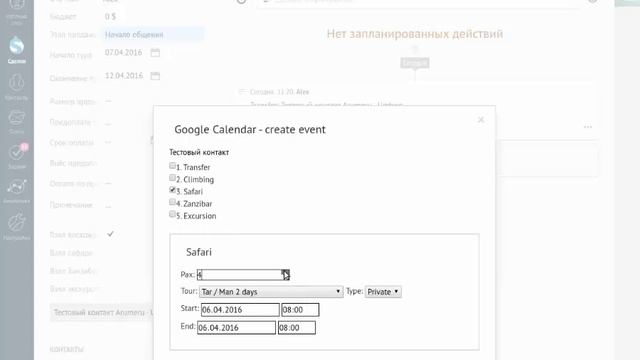Image resolution: width=640 pixels, height=360 pixels.
Task: Edit the Start date field 06.04.2016
Action: point(240,310)
